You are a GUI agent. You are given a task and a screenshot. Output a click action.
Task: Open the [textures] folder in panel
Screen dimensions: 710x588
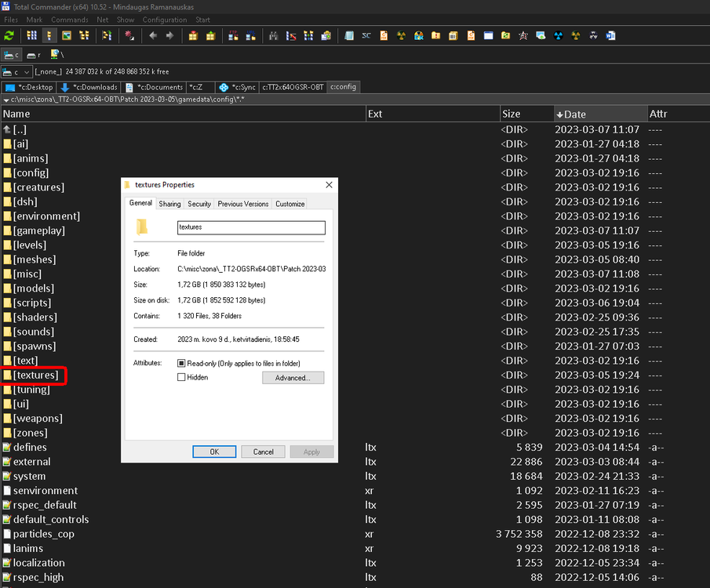pyautogui.click(x=35, y=375)
